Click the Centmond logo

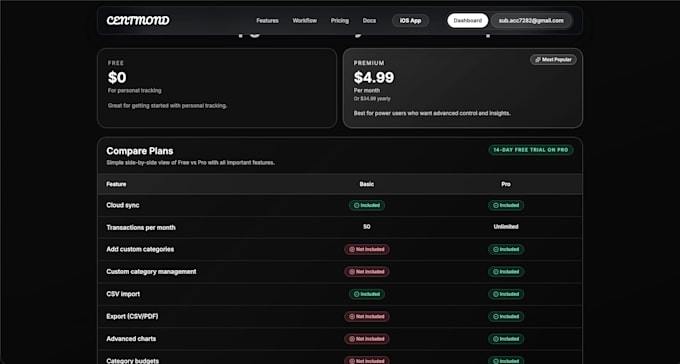(x=138, y=20)
